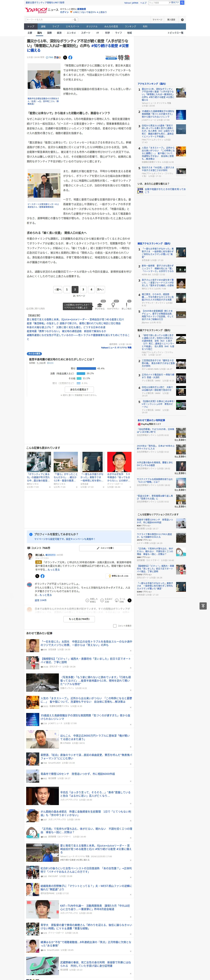The width and height of the screenshot is (210, 980).
Task: Open the エキスパート main tab
Action: (72, 27)
